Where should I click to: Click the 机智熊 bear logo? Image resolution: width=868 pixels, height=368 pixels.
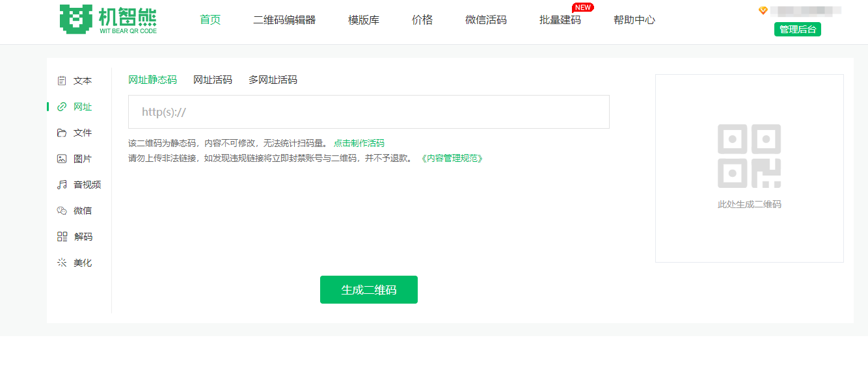coord(108,20)
